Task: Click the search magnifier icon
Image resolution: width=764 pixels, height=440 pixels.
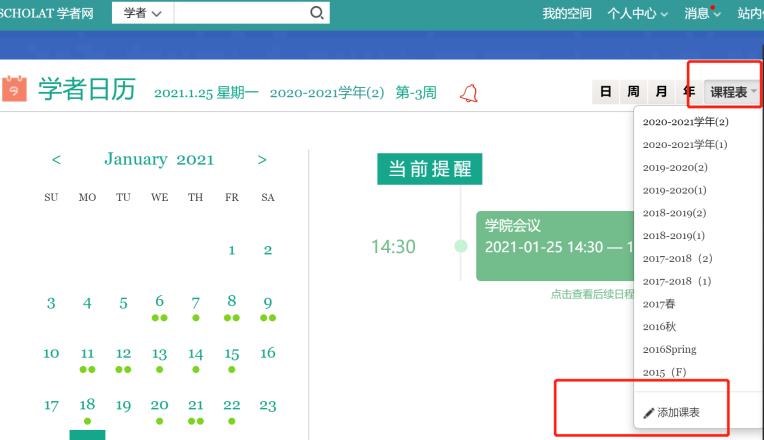Action: [316, 13]
